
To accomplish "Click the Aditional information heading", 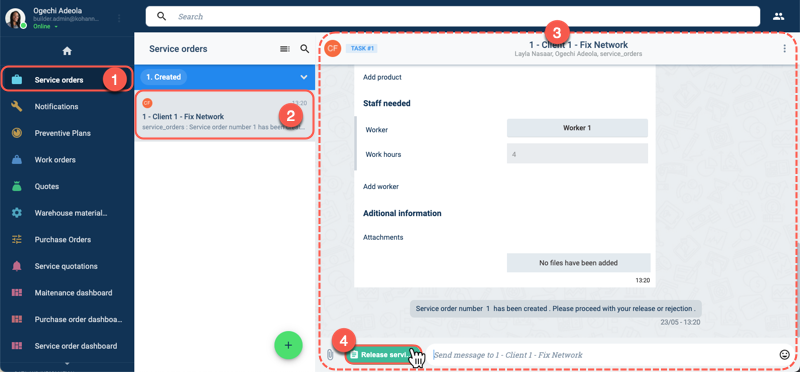I will (x=402, y=213).
